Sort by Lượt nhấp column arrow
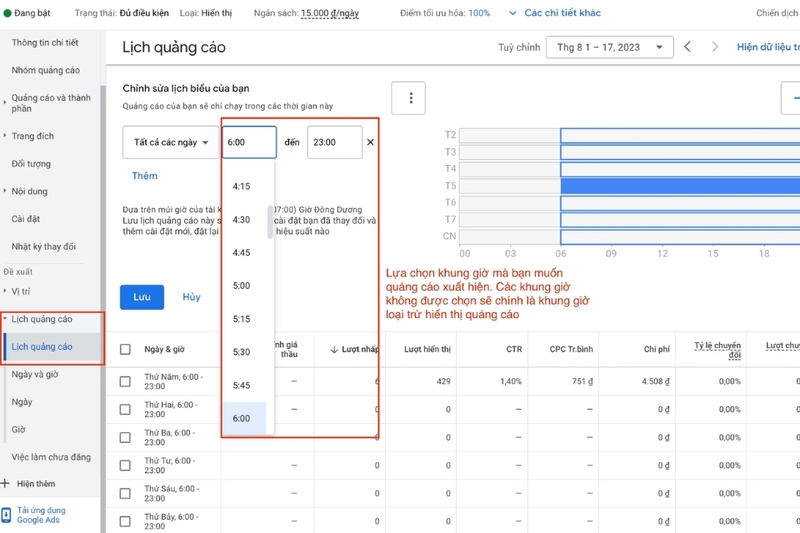Screen dimensions: 800x533 (334, 349)
